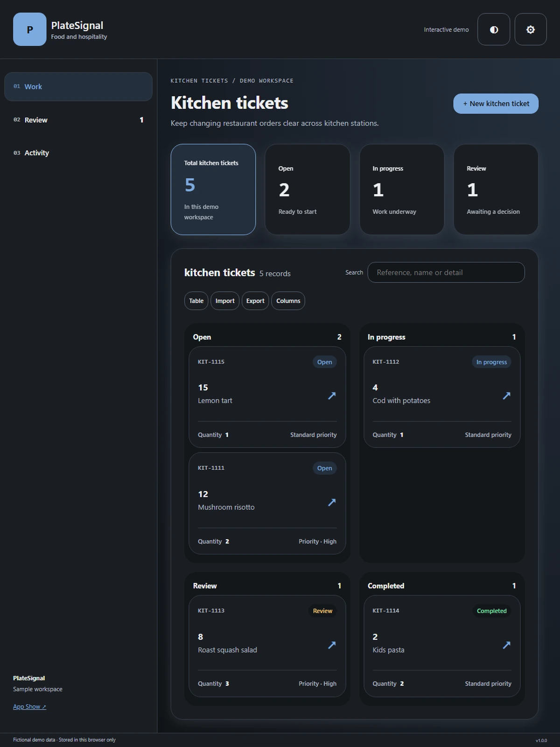The width and height of the screenshot is (560, 747).
Task: Select the Work navigation item
Action: point(78,86)
